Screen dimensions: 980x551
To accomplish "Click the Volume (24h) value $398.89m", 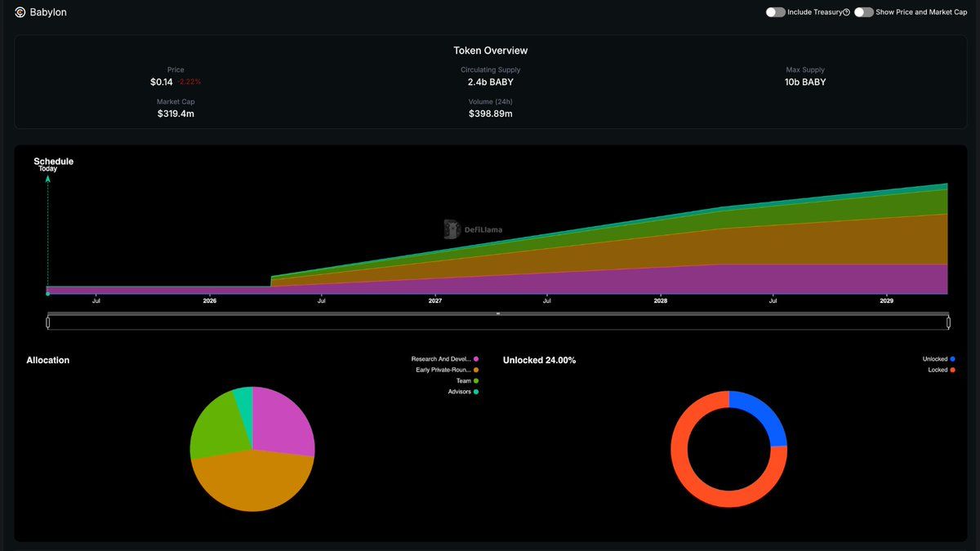I will [490, 113].
